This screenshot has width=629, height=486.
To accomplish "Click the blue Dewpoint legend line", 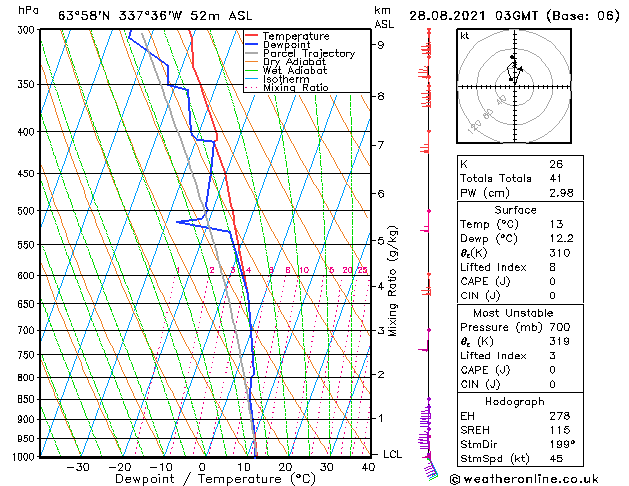I will [251, 44].
